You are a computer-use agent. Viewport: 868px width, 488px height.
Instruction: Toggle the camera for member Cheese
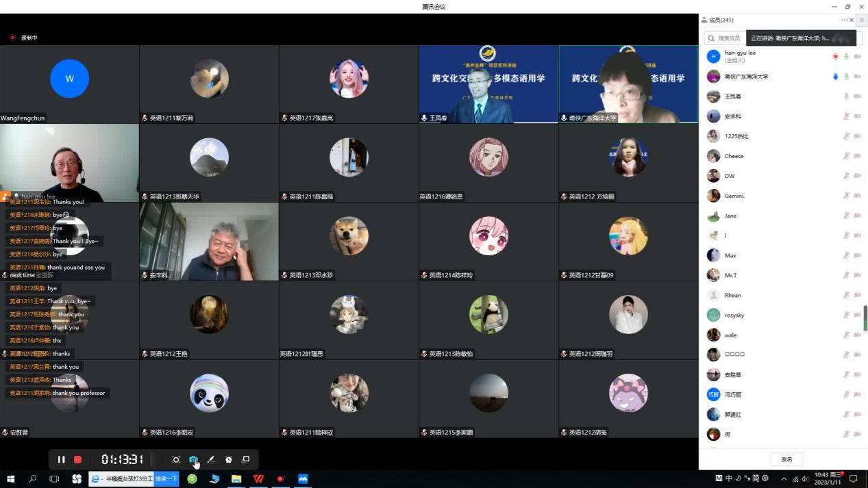(x=857, y=156)
